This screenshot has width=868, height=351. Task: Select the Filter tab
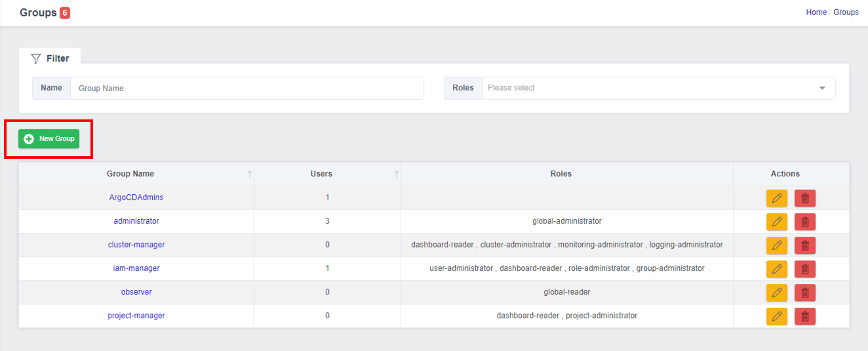click(x=50, y=58)
